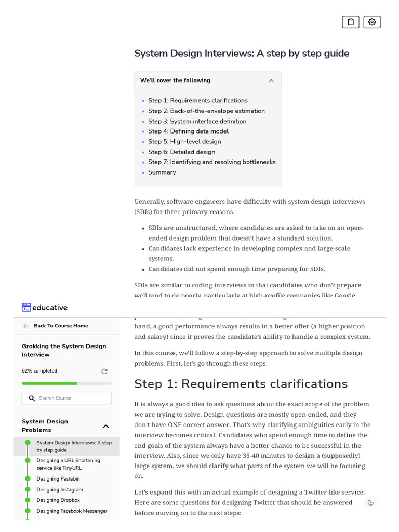Click the back arrow icon in sidebar

pyautogui.click(x=26, y=326)
